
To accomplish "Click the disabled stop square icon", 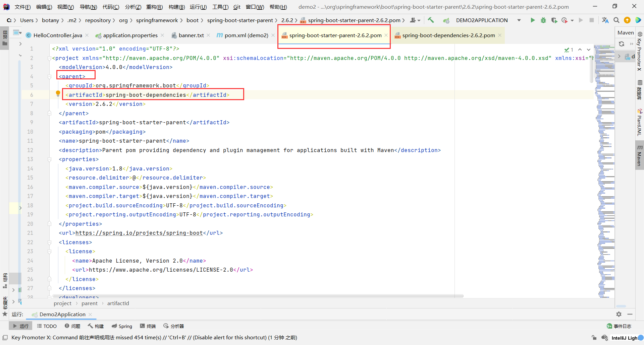I will tap(592, 20).
